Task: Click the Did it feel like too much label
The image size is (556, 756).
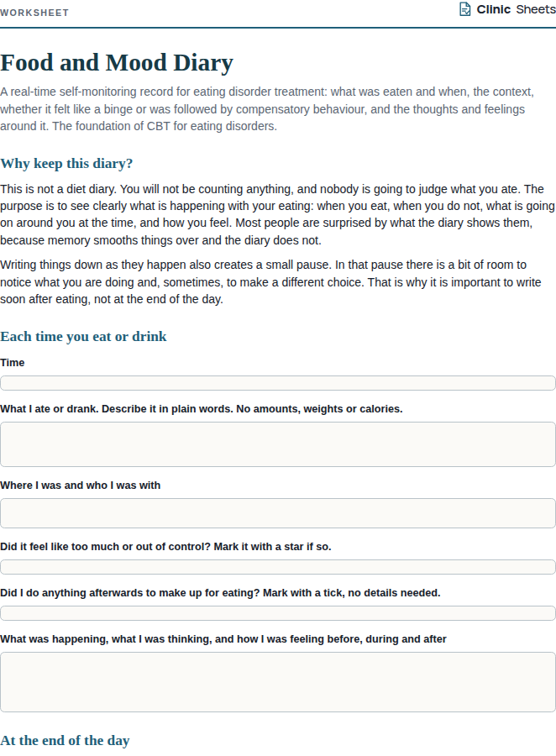Action: [x=166, y=547]
